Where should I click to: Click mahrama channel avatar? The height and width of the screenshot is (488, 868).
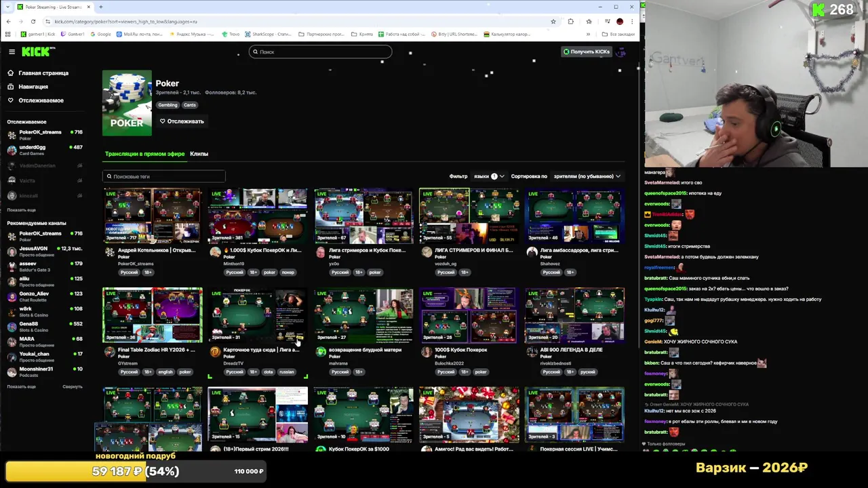[x=321, y=352]
